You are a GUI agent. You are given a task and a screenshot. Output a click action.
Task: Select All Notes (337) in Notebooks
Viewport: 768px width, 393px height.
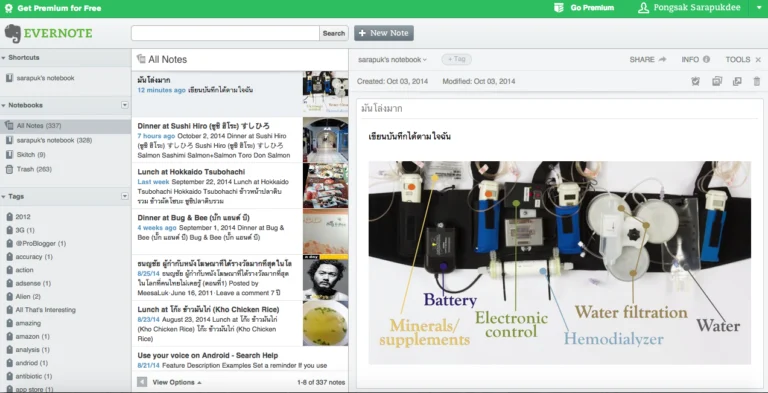66,126
